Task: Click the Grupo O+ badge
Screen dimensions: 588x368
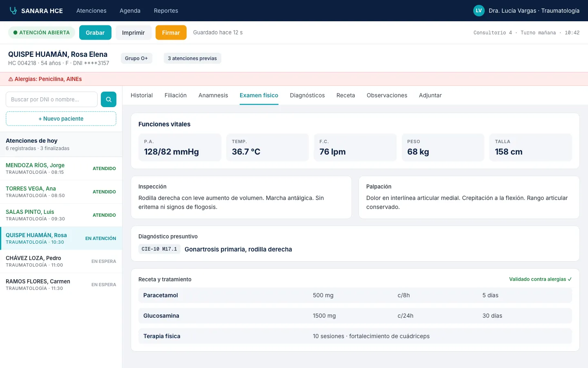Action: pyautogui.click(x=136, y=58)
